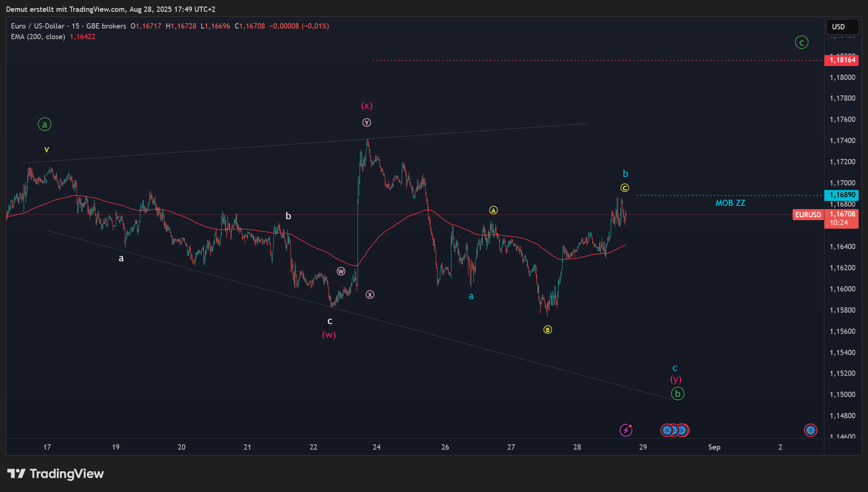Click the Sep label on the time axis
The height and width of the screenshot is (492, 868).
click(x=714, y=447)
